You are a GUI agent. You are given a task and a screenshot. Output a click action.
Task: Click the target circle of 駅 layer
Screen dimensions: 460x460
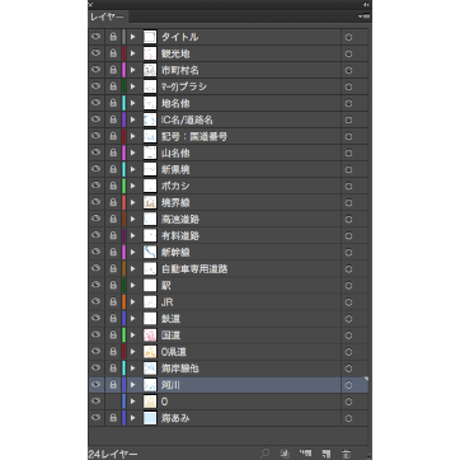(x=349, y=286)
